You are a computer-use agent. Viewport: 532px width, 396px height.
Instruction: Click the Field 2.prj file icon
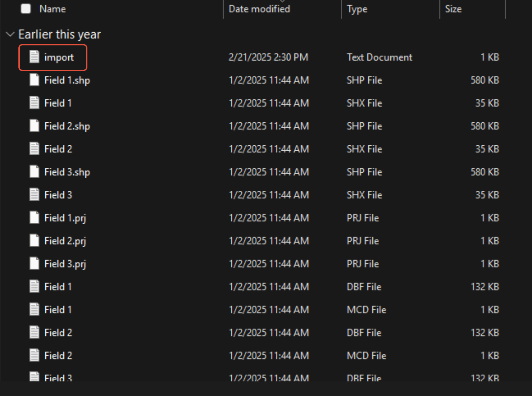point(35,241)
